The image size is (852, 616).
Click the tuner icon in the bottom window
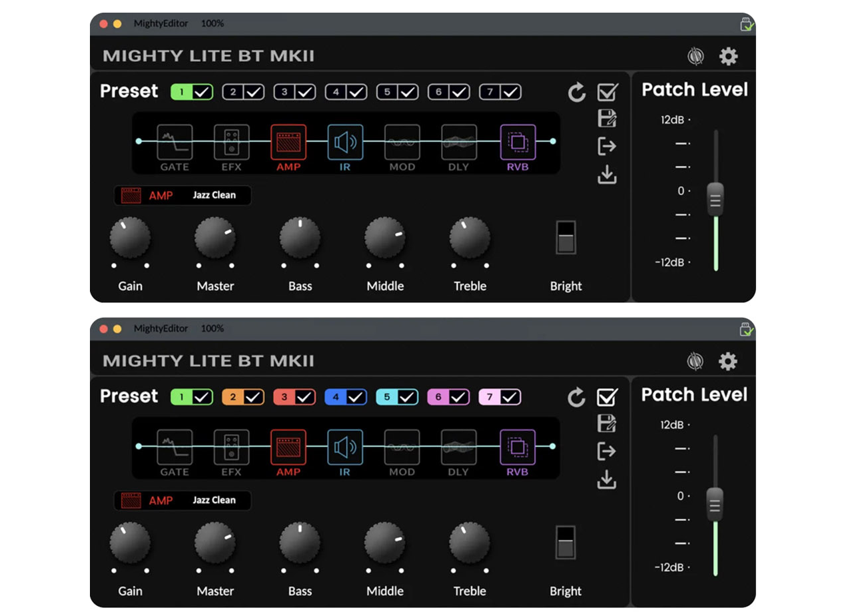click(x=695, y=362)
